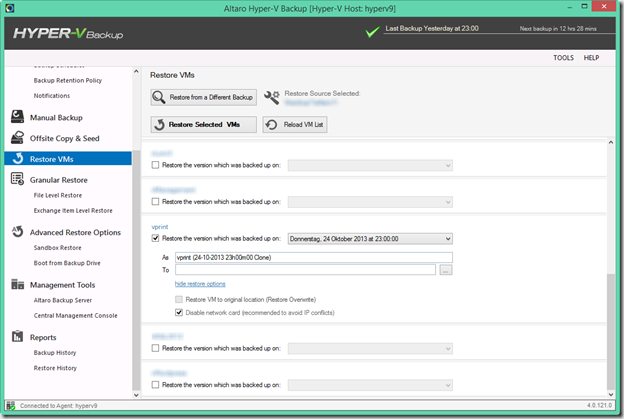
Task: Click VM list scrollbar up arrow
Action: [x=611, y=142]
